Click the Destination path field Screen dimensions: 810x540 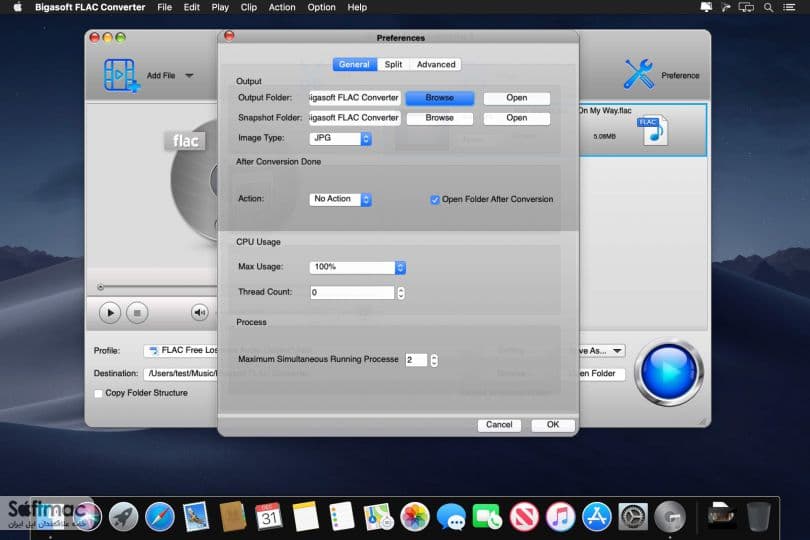[x=181, y=373]
